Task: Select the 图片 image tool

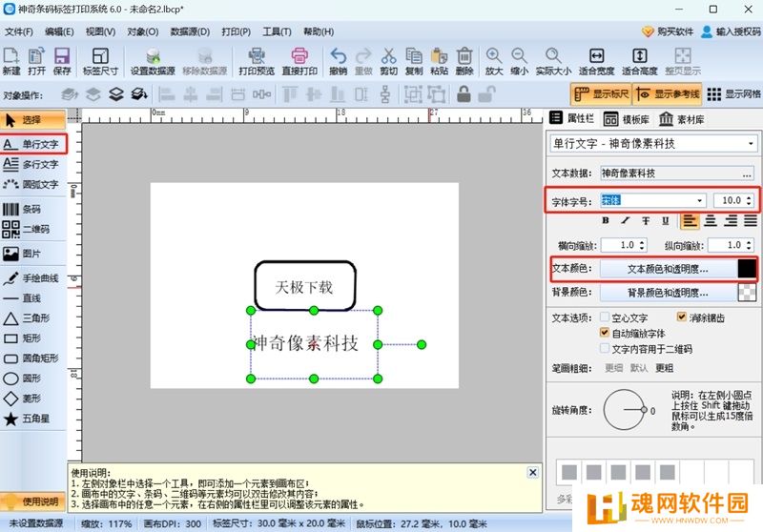Action: coord(33,254)
